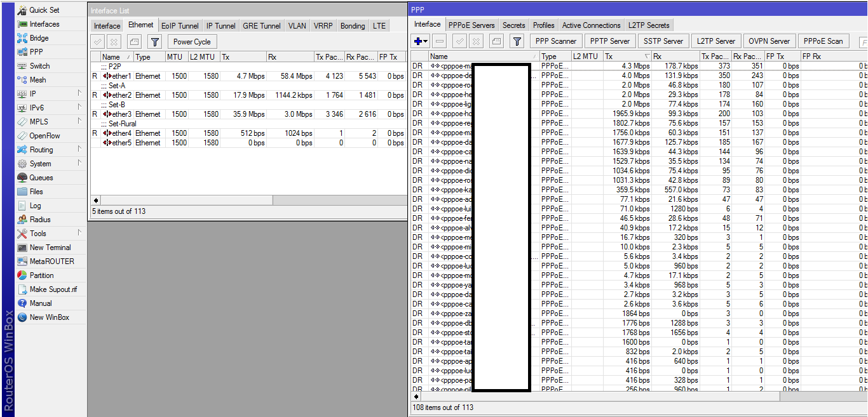The height and width of the screenshot is (417, 868).
Task: Open Partition from the sidebar
Action: click(41, 275)
